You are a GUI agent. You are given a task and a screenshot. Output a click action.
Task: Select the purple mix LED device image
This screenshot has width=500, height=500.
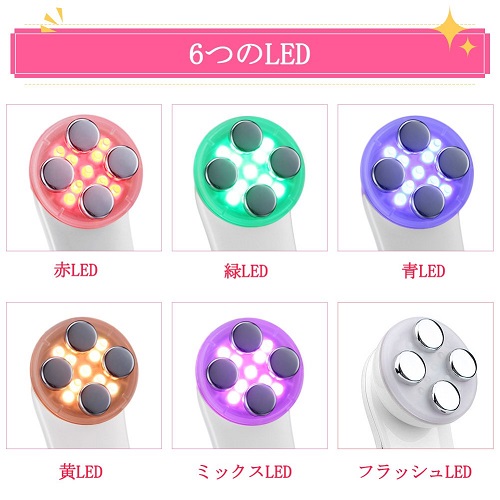point(250,376)
